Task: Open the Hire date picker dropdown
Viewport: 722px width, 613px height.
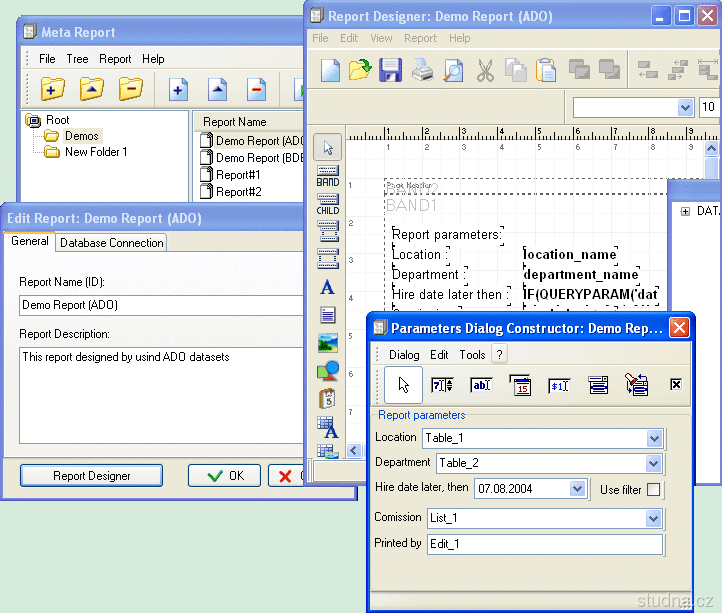Action: [577, 489]
